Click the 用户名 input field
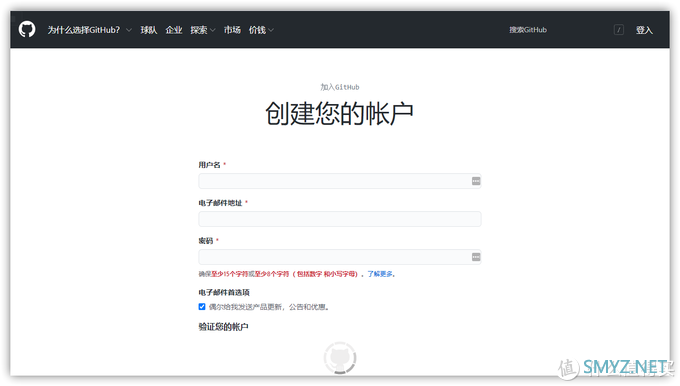This screenshot has height=386, width=680. [x=340, y=181]
